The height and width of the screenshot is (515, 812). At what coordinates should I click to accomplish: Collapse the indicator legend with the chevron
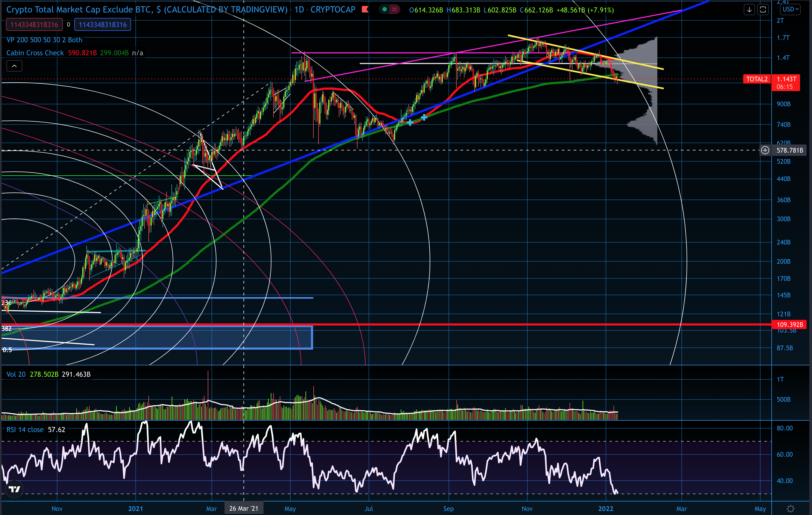[14, 66]
